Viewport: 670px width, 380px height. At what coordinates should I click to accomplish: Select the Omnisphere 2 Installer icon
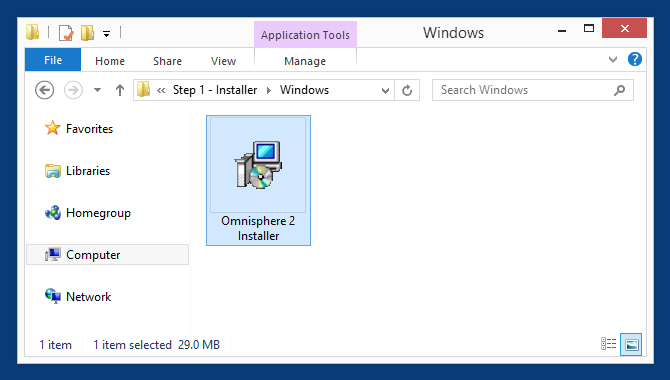(x=258, y=165)
